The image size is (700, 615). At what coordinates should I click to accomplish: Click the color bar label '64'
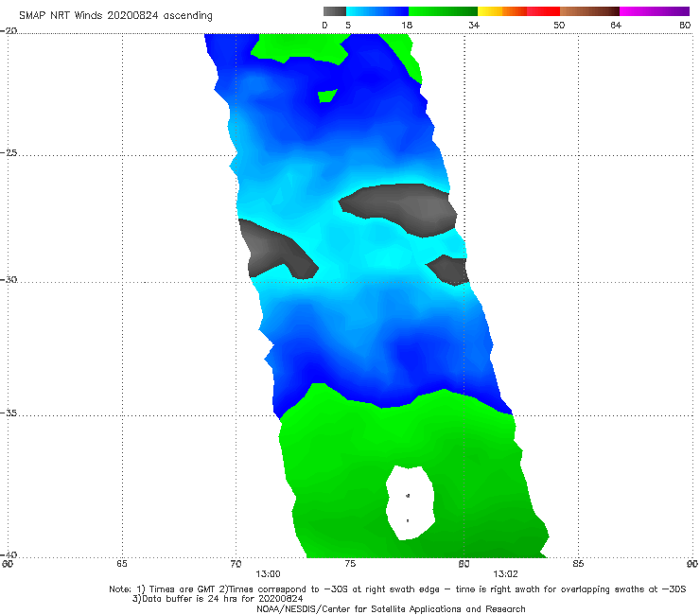[x=616, y=26]
